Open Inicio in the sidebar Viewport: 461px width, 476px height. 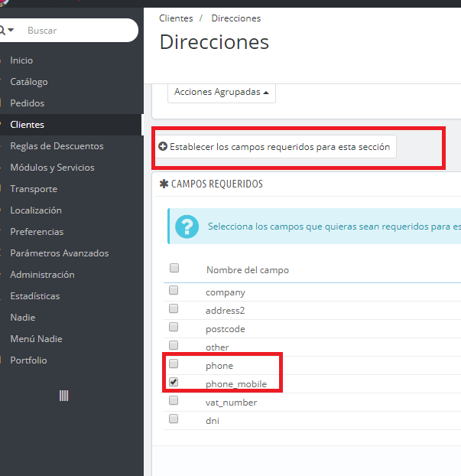pos(21,60)
